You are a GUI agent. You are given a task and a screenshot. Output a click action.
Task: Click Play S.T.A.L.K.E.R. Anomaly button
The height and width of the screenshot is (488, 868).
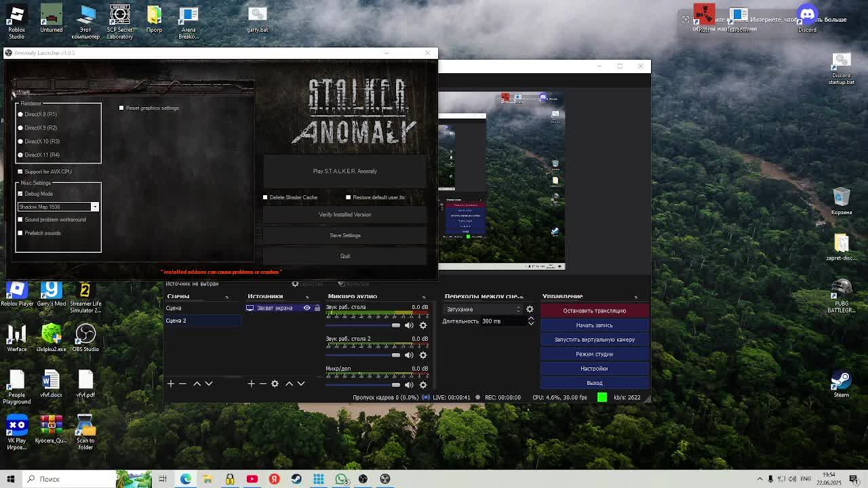344,171
